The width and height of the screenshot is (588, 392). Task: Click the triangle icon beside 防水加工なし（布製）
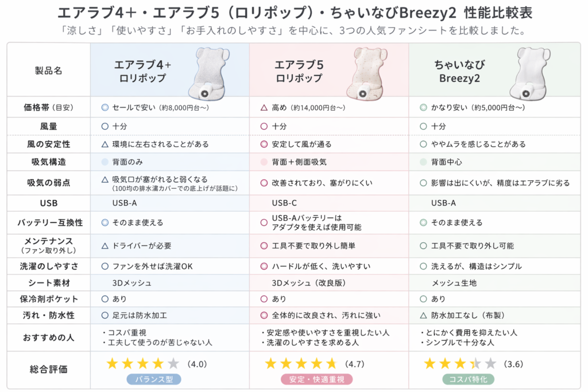coord(424,315)
